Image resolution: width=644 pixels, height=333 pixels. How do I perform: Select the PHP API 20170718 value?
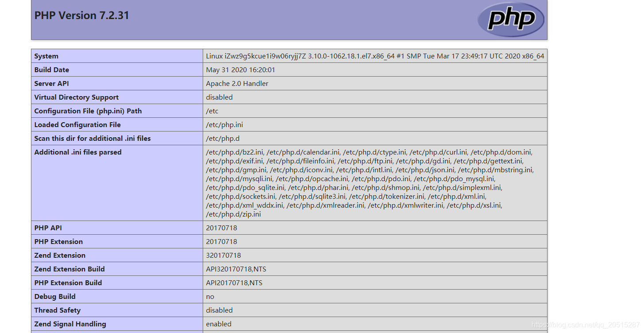(222, 228)
